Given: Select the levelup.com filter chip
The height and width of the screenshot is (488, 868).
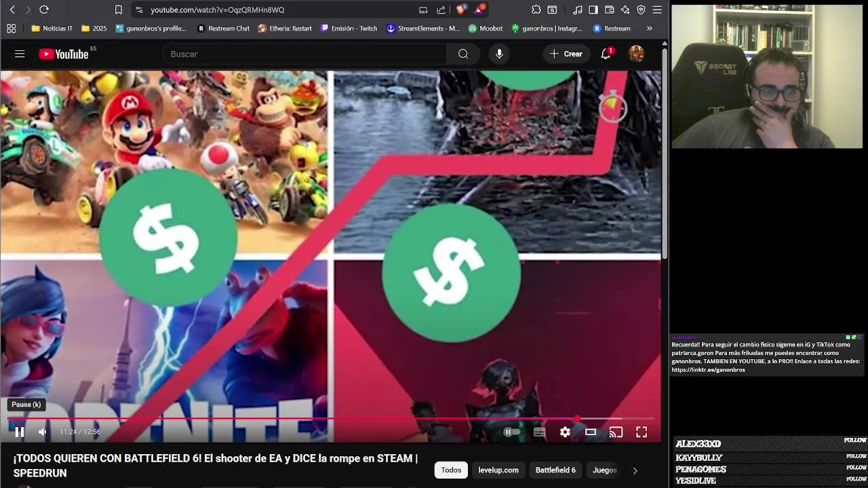Looking at the screenshot, I should click(x=498, y=470).
